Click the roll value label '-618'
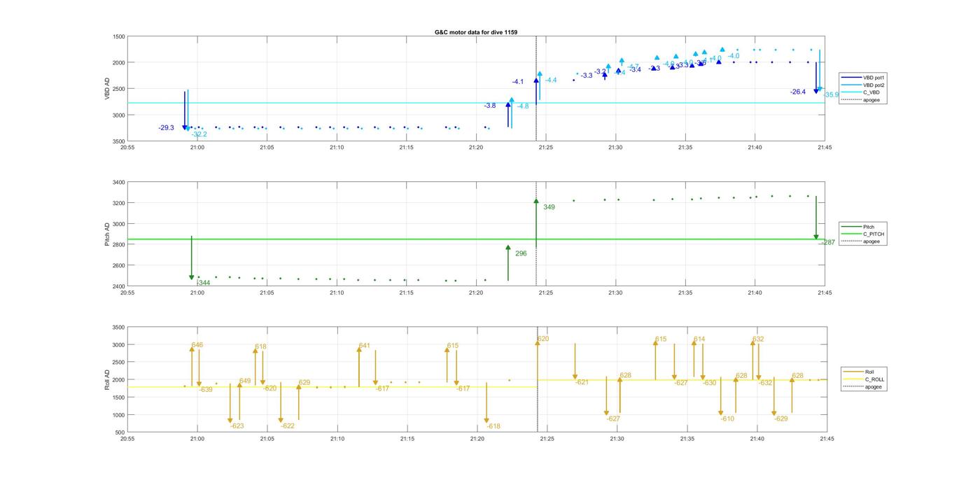Viewport: 980px width, 485px height. click(493, 426)
